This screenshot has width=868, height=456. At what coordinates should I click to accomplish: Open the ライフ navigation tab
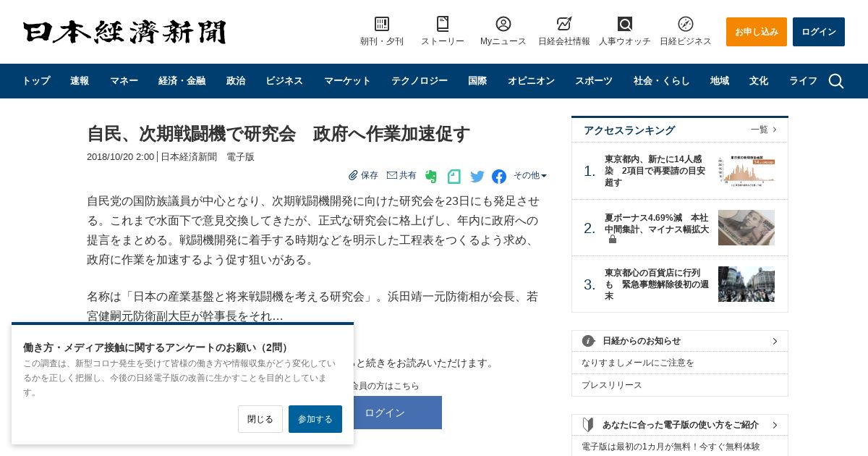[x=803, y=81]
